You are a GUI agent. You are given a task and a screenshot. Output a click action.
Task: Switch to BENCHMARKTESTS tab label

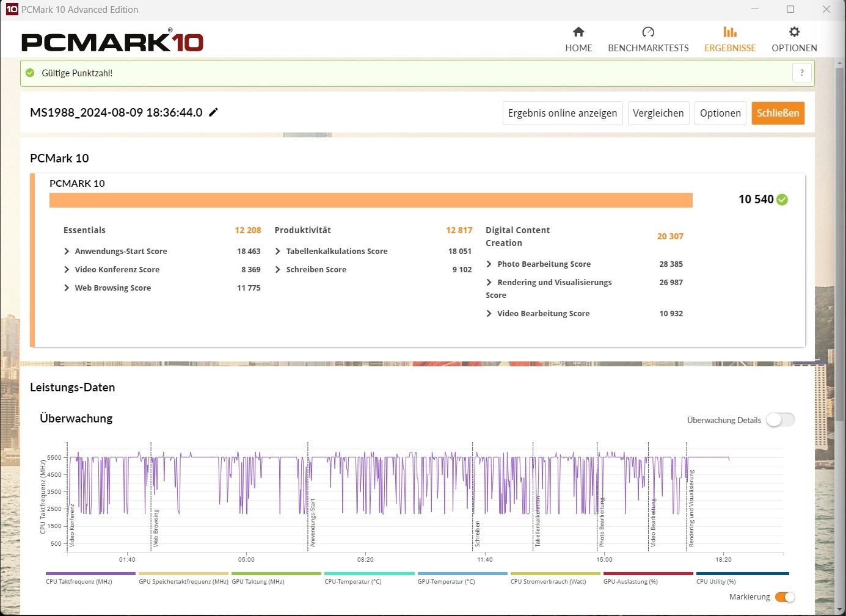648,48
